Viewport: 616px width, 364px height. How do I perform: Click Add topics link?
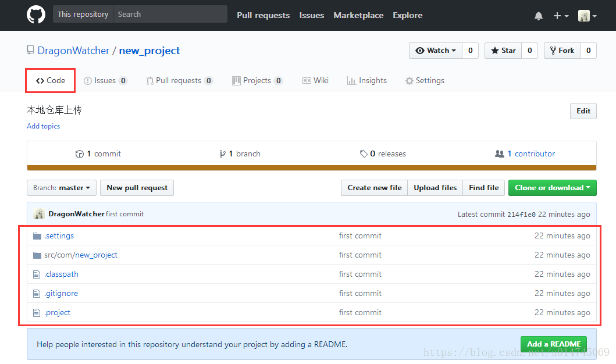pos(43,126)
